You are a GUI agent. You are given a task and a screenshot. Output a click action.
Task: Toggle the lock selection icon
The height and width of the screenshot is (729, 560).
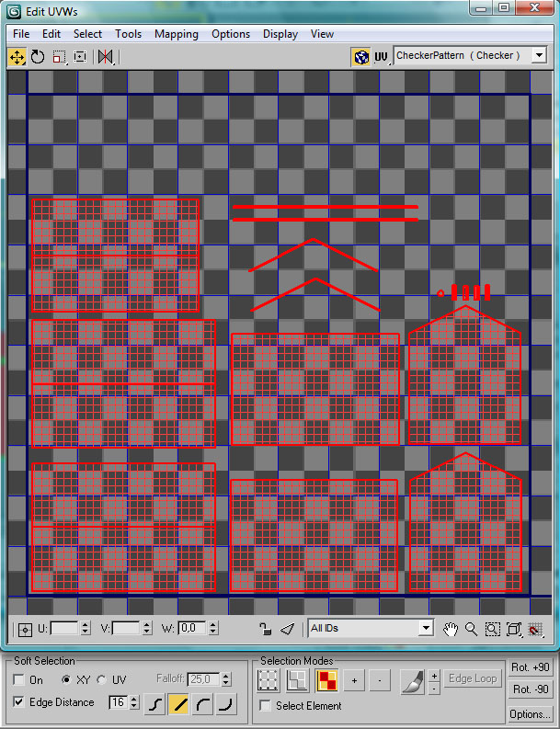(266, 629)
